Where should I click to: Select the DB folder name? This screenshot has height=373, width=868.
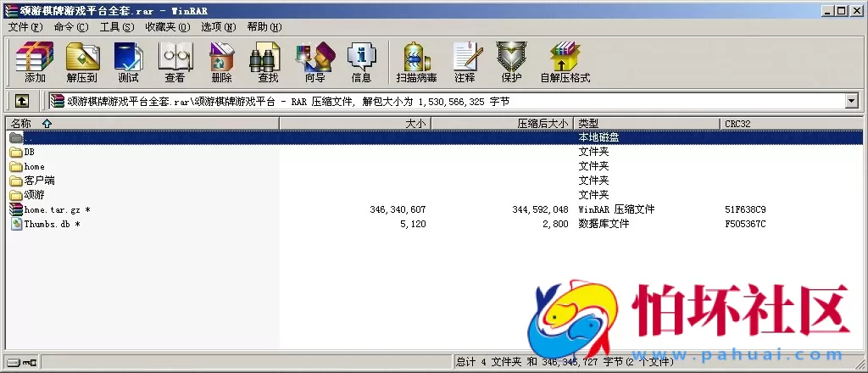pyautogui.click(x=30, y=152)
